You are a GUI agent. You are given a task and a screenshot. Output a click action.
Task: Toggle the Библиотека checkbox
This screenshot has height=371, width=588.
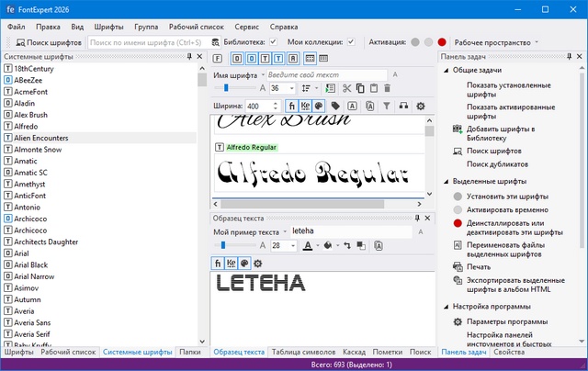pos(274,42)
